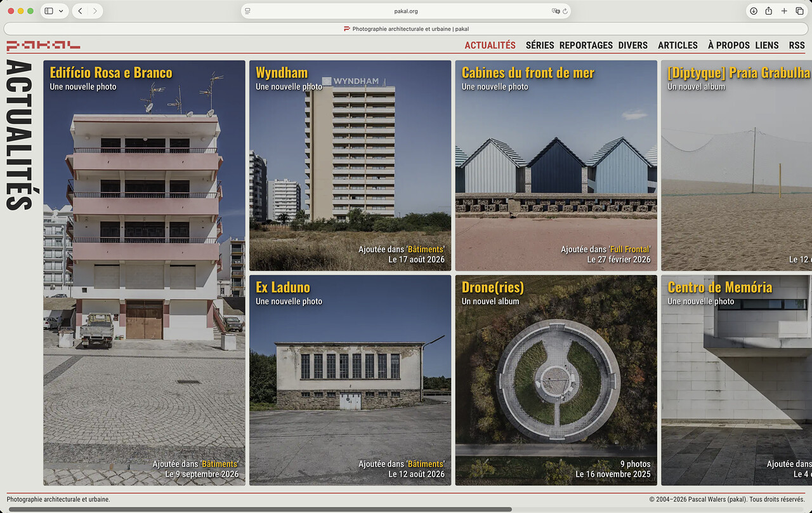The image size is (812, 513).
Task: Click the beach cabins photo
Action: (x=556, y=166)
